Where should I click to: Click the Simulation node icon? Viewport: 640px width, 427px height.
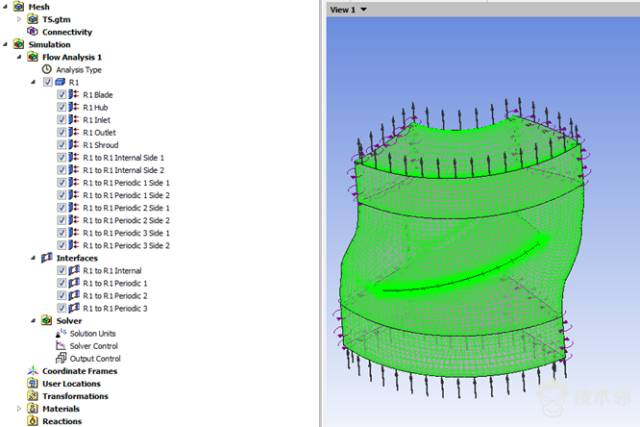click(x=19, y=44)
